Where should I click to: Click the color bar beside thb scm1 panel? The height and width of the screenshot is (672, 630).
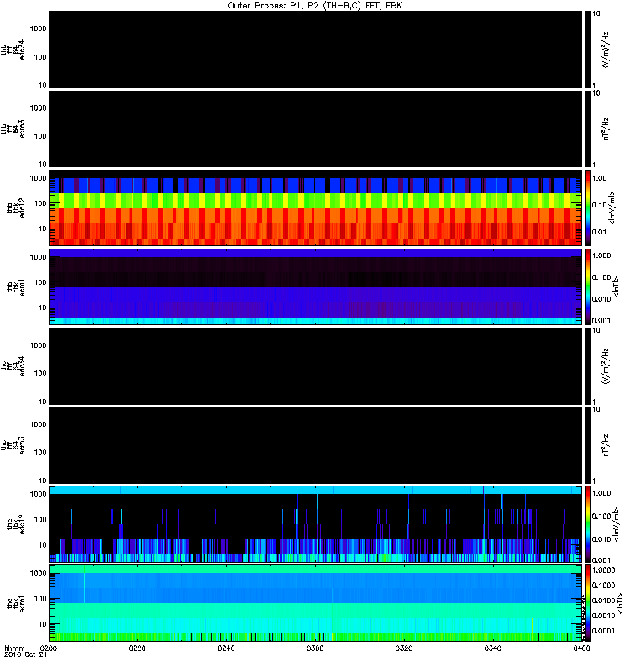pos(588,286)
